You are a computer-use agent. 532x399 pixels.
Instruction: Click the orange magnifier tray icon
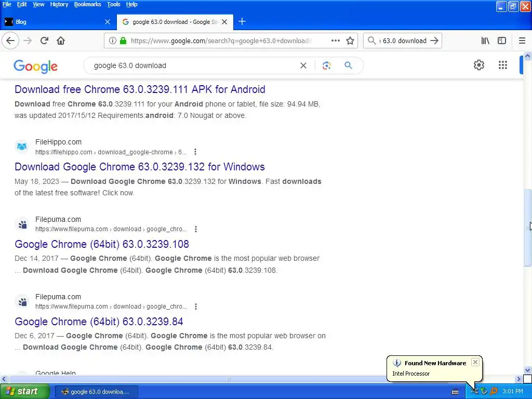pyautogui.click(x=494, y=392)
